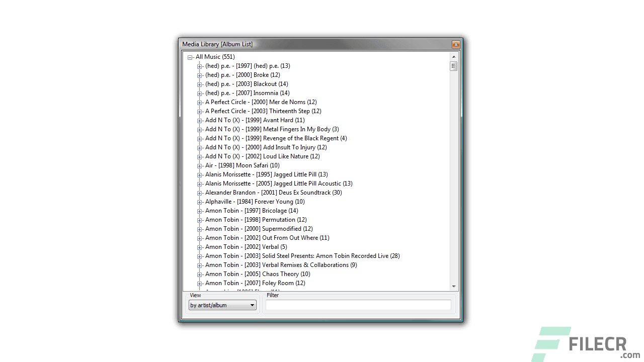
Task: Select Alanis Morissette Jagged Little Pill Acoustic
Action: (x=279, y=184)
